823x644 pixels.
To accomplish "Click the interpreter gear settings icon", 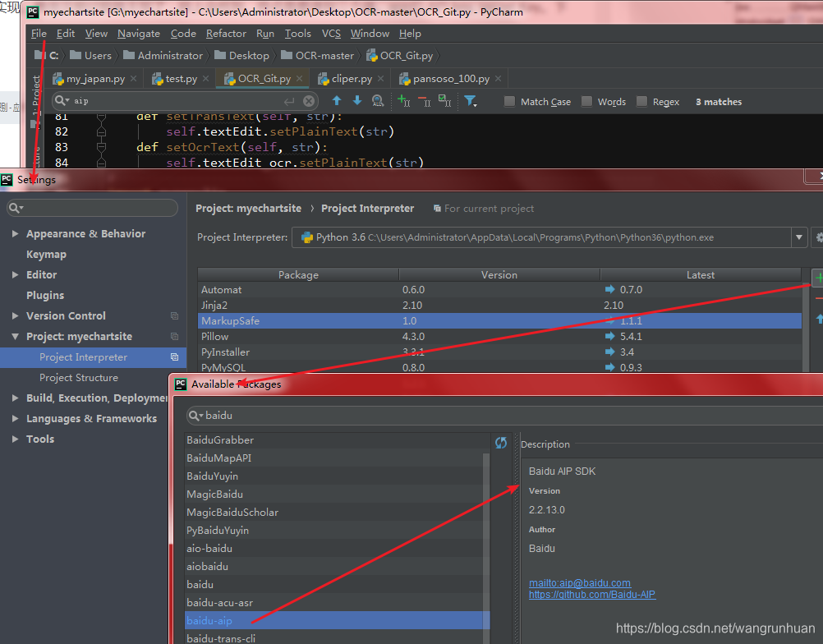I will tap(819, 237).
